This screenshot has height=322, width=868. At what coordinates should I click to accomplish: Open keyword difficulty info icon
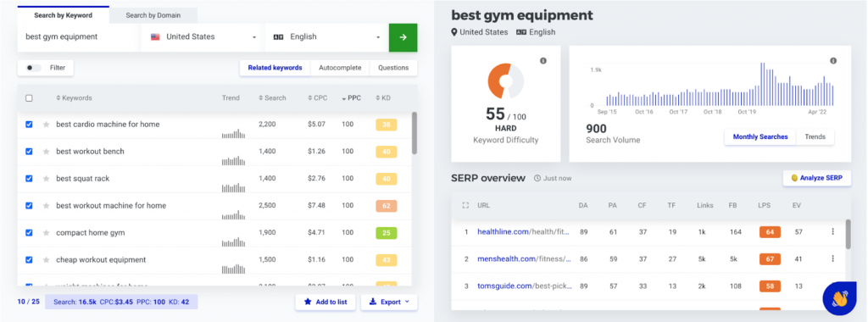click(543, 61)
